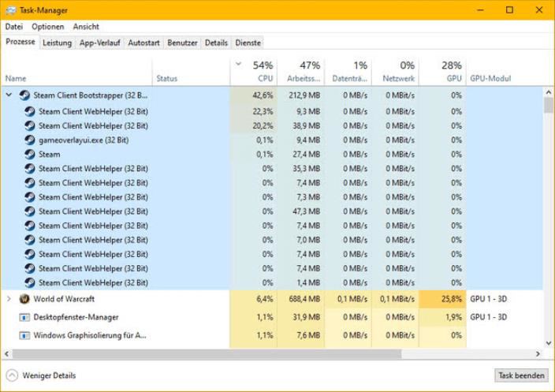Select the Prozesse tab
555x392 pixels.
pyautogui.click(x=20, y=42)
